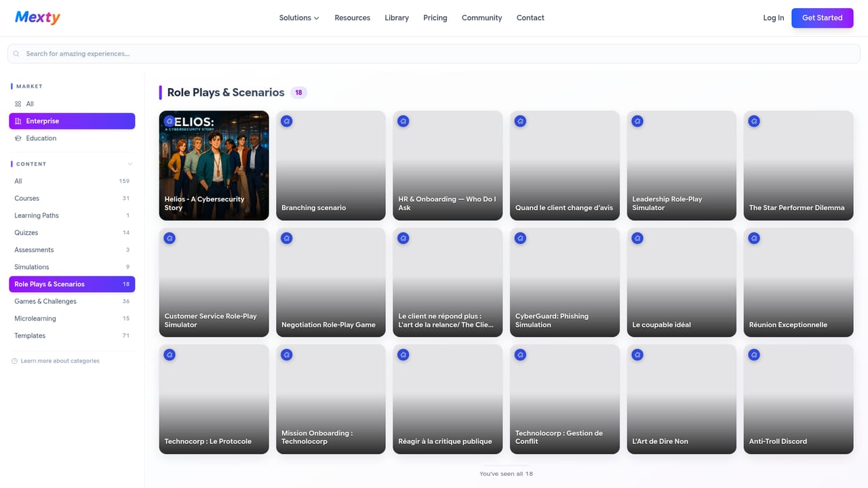This screenshot has width=868, height=488.
Task: Click the 18 count badge in heading
Action: (298, 93)
